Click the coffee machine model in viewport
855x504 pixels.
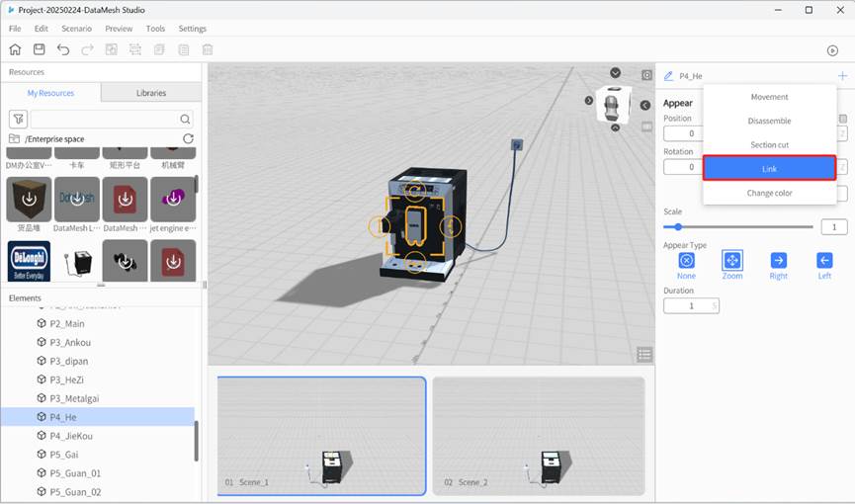(425, 223)
